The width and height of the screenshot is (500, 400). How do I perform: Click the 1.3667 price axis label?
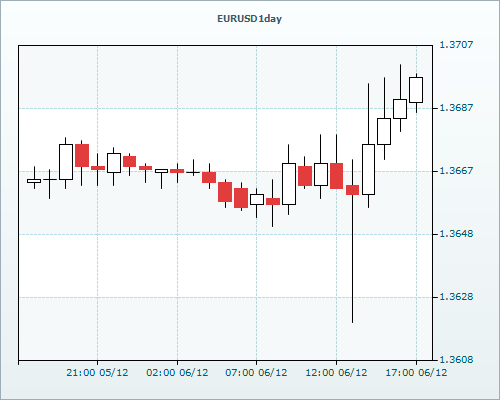456,171
